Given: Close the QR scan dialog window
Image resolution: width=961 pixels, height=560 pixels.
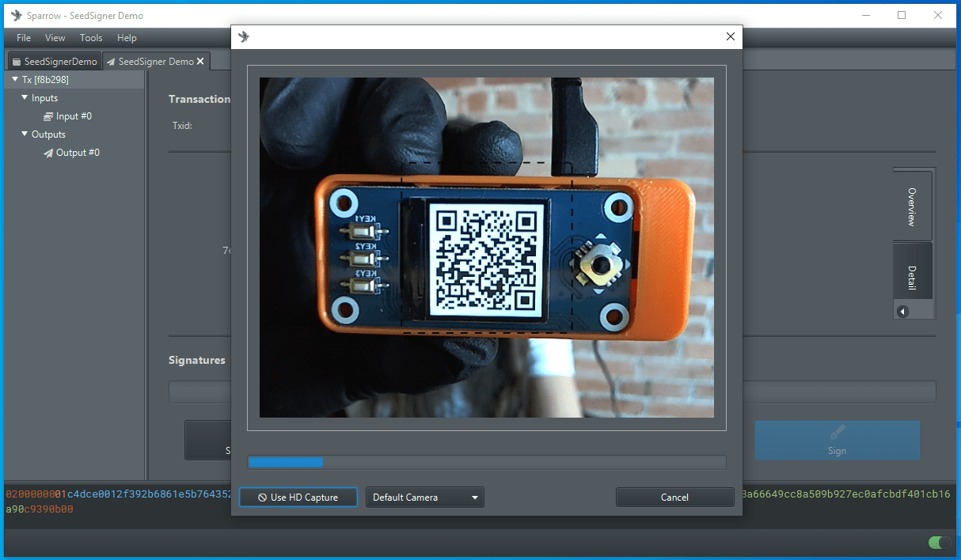Looking at the screenshot, I should pos(730,36).
